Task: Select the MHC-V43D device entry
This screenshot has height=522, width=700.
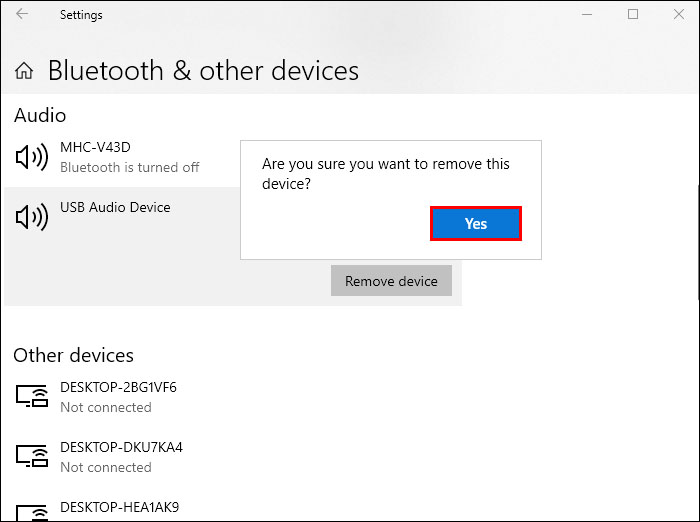Action: click(95, 147)
